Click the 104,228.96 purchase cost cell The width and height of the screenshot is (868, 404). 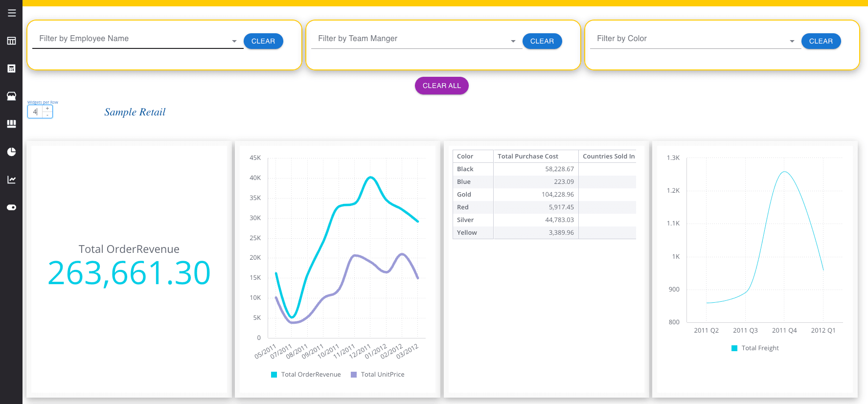pyautogui.click(x=536, y=194)
